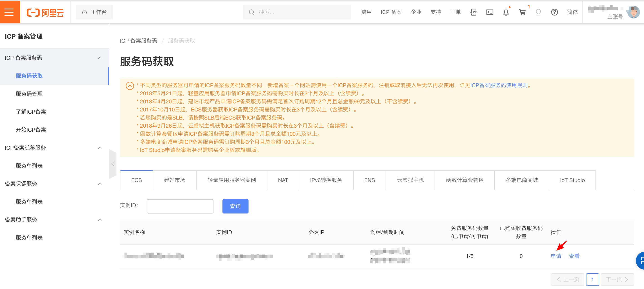Image resolution: width=644 pixels, height=289 pixels.
Task: Collapse the notice box arrow icon
Action: [129, 86]
